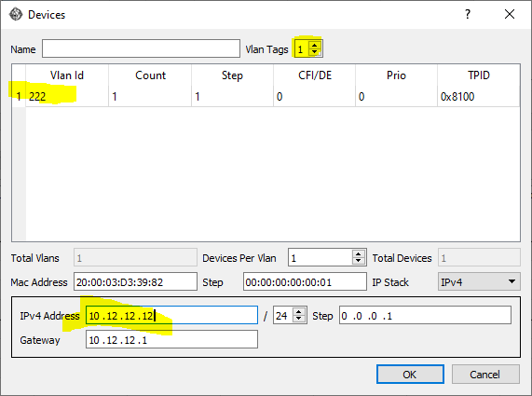The height and width of the screenshot is (396, 532).
Task: Decrease Devices Per Vlan with down arrow
Action: (359, 261)
